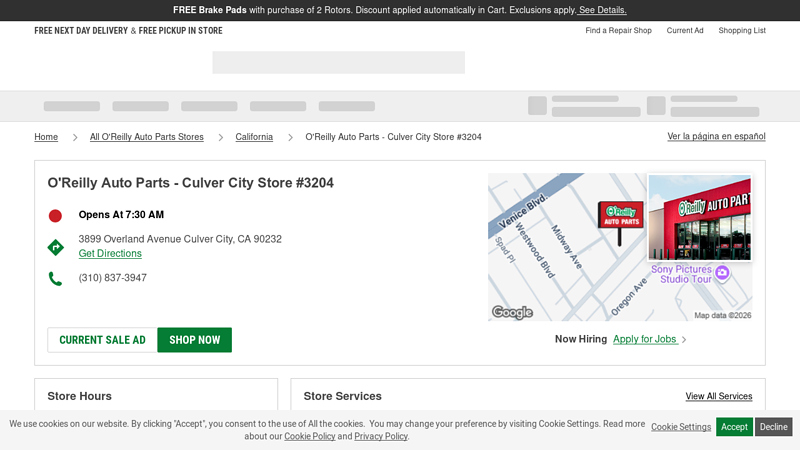Accept the cookies banner
Image resolution: width=800 pixels, height=450 pixels.
click(x=734, y=427)
